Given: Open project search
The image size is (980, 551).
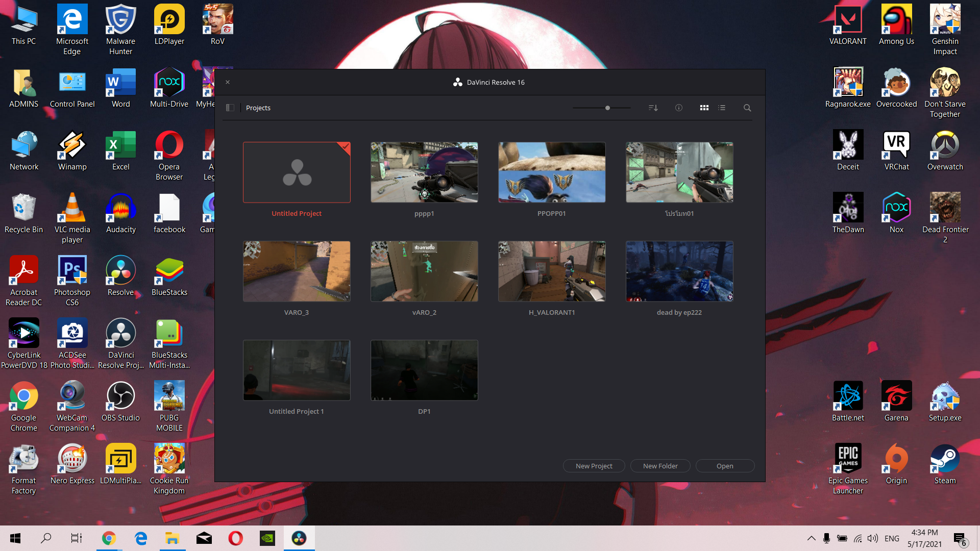Looking at the screenshot, I should coord(747,108).
